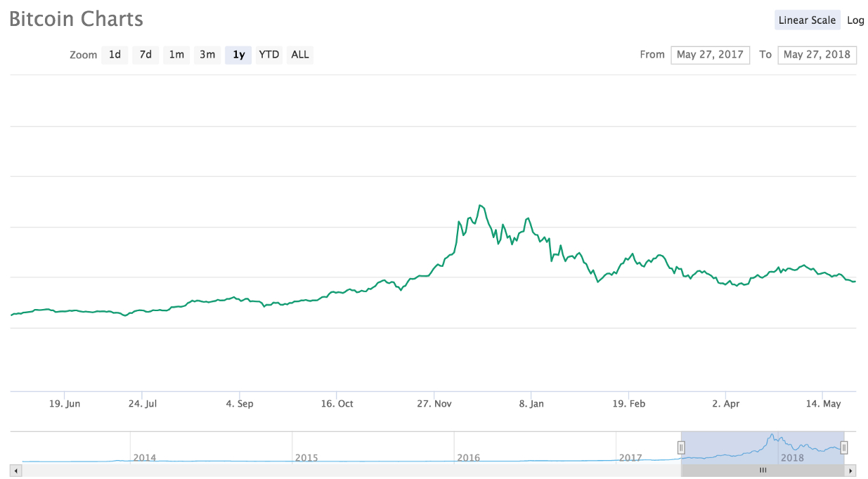The width and height of the screenshot is (868, 479).
Task: Show ALL historical data
Action: pyautogui.click(x=300, y=55)
